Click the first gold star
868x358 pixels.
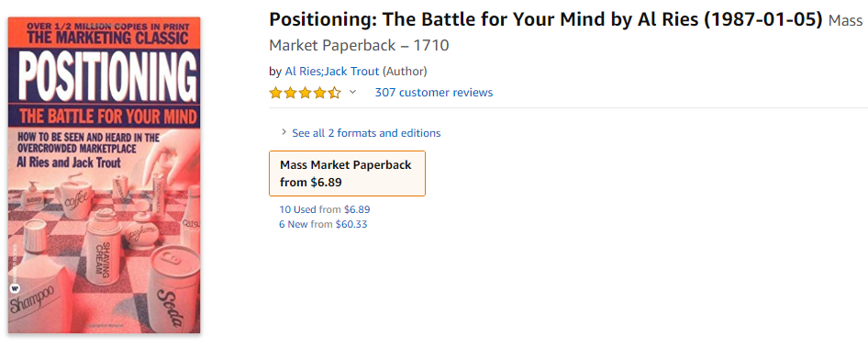click(x=275, y=93)
